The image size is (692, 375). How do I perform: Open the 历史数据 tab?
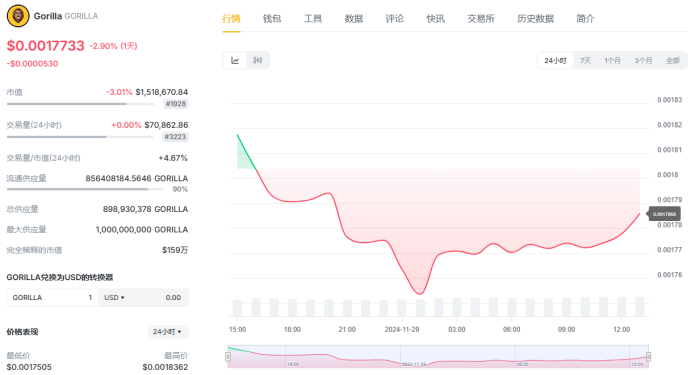click(535, 19)
